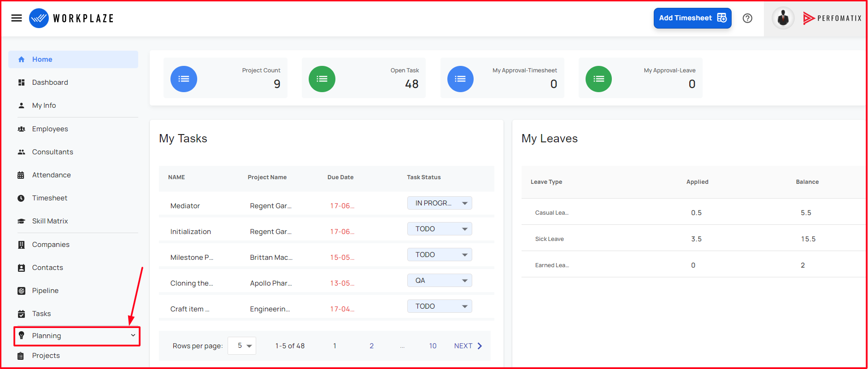The image size is (868, 369).
Task: Jump to page 2 of tasks
Action: (371, 346)
